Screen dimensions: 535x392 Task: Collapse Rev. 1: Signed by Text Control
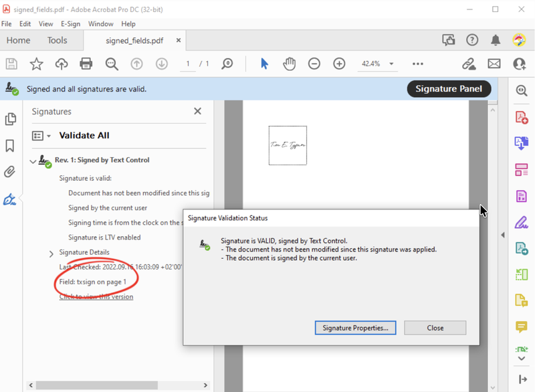point(33,161)
